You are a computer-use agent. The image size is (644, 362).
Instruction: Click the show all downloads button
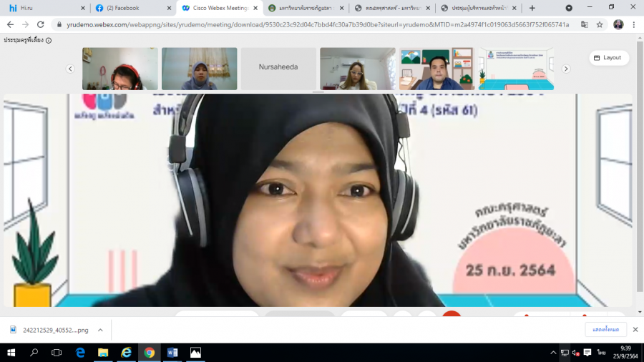click(x=605, y=330)
